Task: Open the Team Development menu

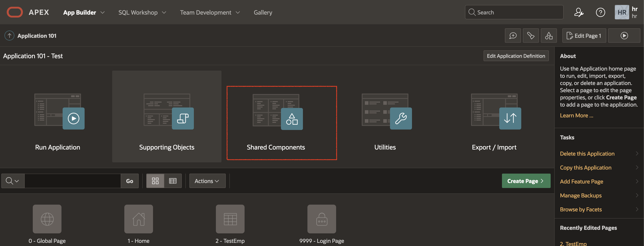Action: coord(210,12)
